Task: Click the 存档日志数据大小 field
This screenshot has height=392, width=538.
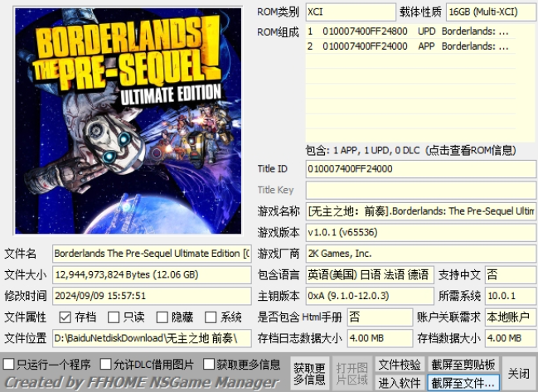Action: [x=380, y=338]
